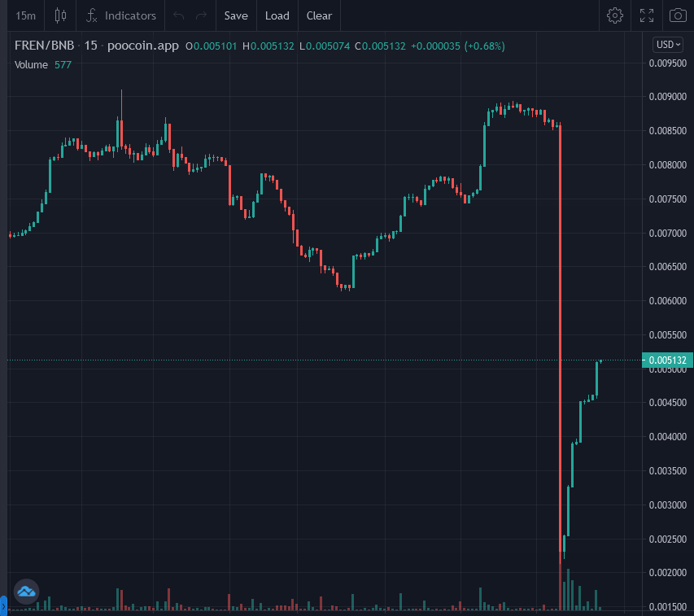Click the Clear button in toolbar

(x=319, y=16)
